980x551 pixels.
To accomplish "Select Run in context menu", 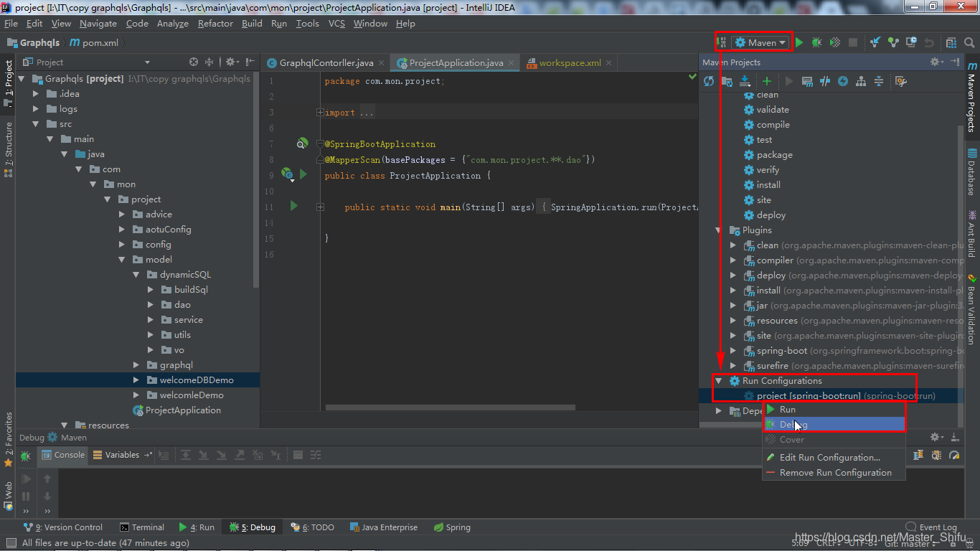I will (x=834, y=409).
